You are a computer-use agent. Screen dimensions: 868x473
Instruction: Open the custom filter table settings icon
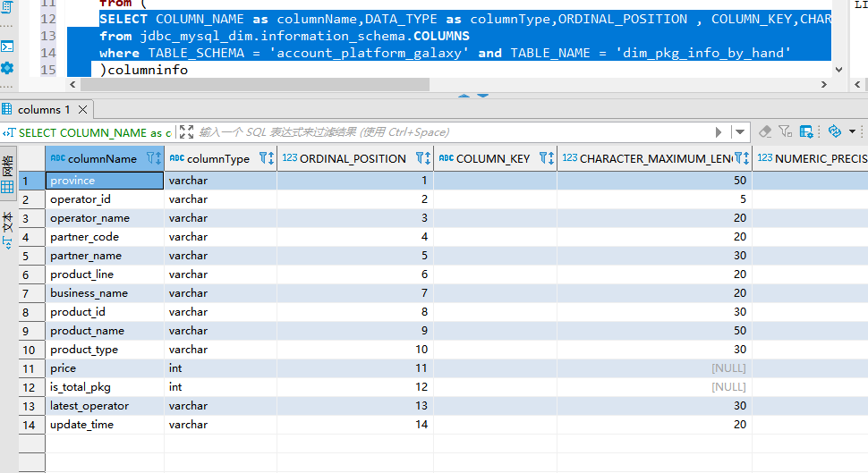(806, 131)
